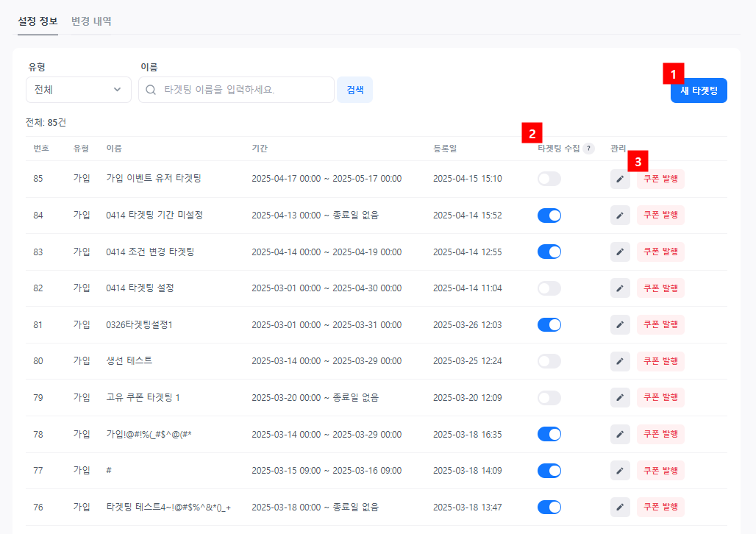Click the edit pencil icon for row 85

click(620, 179)
